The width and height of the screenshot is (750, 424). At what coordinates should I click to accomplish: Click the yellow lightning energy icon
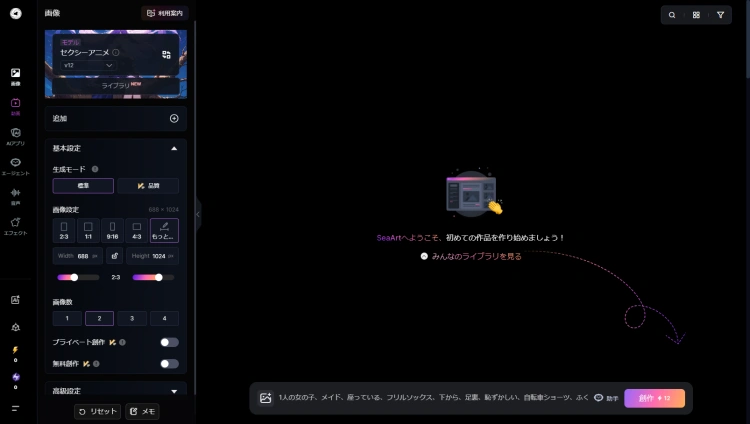15,350
